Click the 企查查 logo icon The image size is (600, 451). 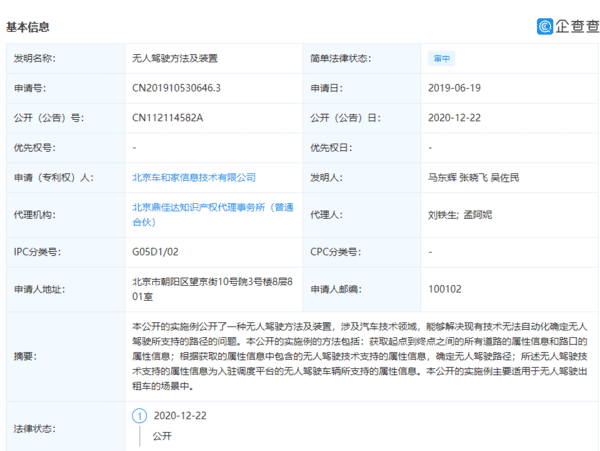(x=545, y=26)
